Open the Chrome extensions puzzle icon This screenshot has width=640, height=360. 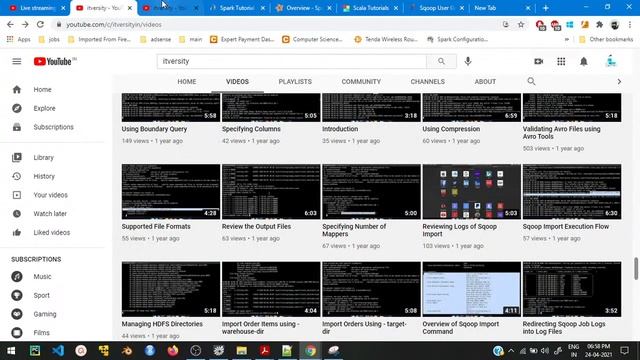[600, 24]
